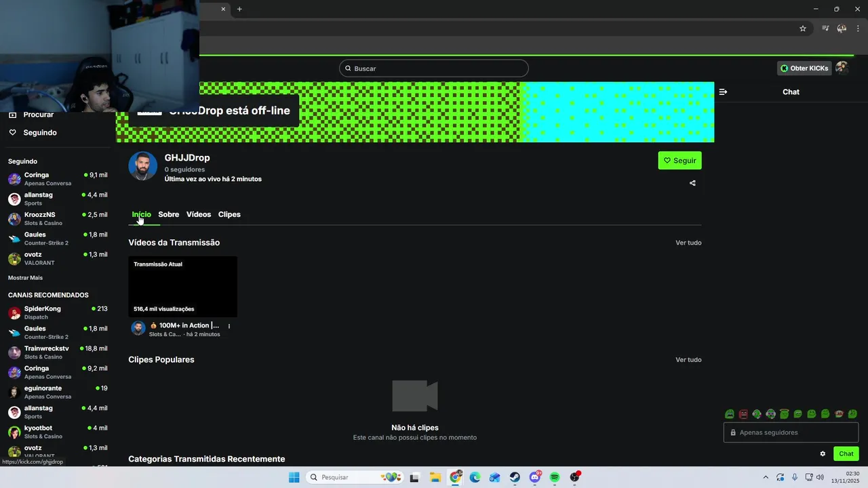Open Spotify from the taskbar
The width and height of the screenshot is (868, 488).
pyautogui.click(x=554, y=477)
